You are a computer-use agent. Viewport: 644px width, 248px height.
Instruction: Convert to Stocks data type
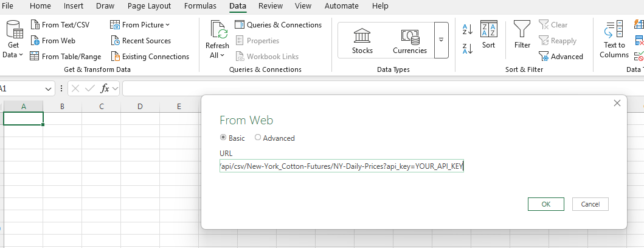[362, 41]
